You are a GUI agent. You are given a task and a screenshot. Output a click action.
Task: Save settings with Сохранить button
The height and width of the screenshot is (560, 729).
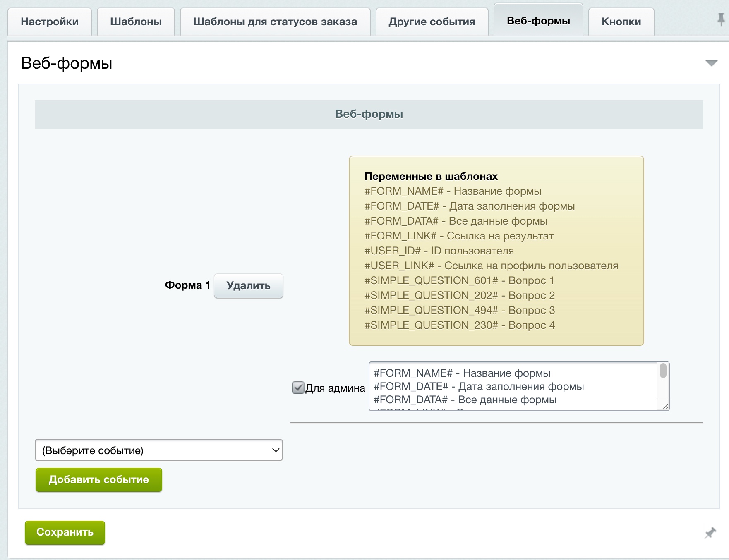point(65,532)
